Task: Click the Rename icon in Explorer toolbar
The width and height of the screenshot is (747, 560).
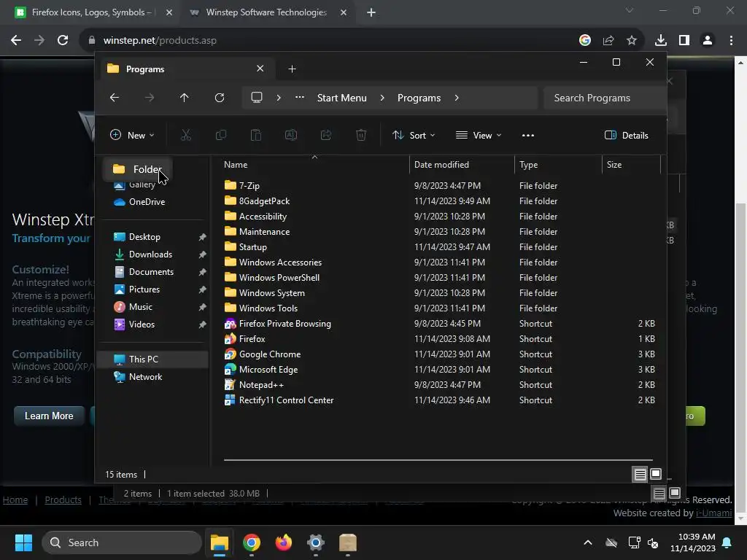Action: click(291, 135)
